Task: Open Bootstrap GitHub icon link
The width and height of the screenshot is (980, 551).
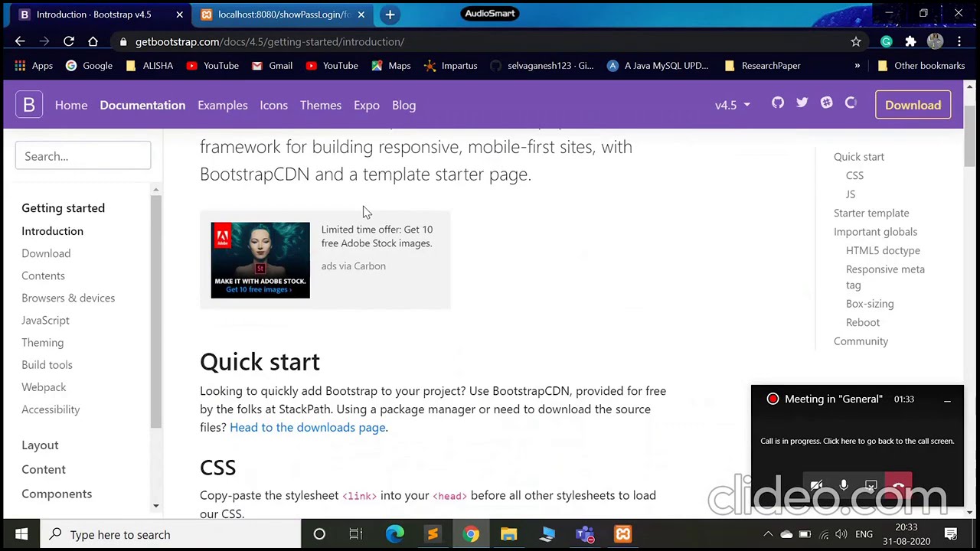Action: click(x=778, y=103)
